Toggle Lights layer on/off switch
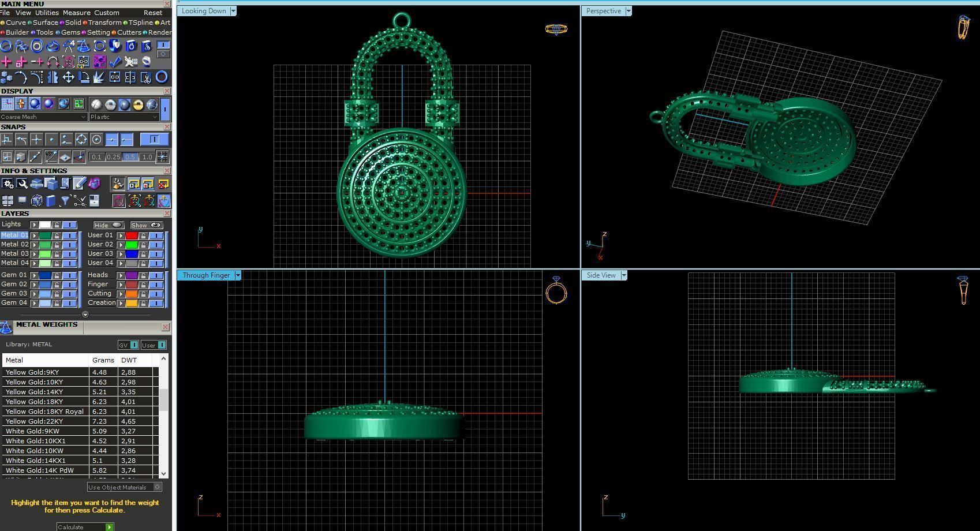Image resolution: width=980 pixels, height=531 pixels. click(x=69, y=225)
